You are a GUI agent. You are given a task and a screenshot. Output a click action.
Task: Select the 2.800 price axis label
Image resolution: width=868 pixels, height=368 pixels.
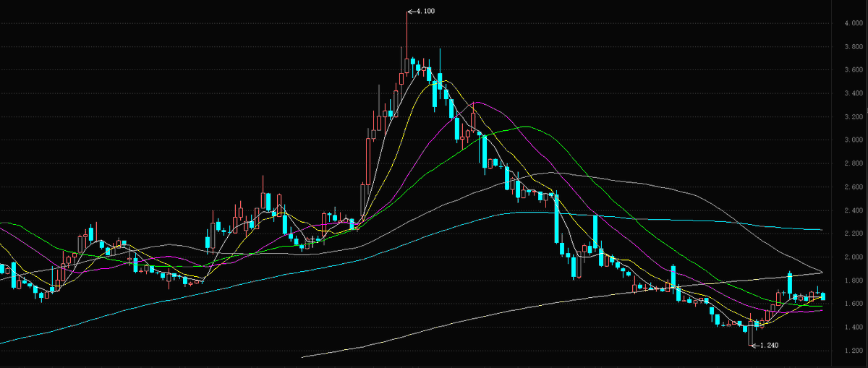click(x=854, y=164)
